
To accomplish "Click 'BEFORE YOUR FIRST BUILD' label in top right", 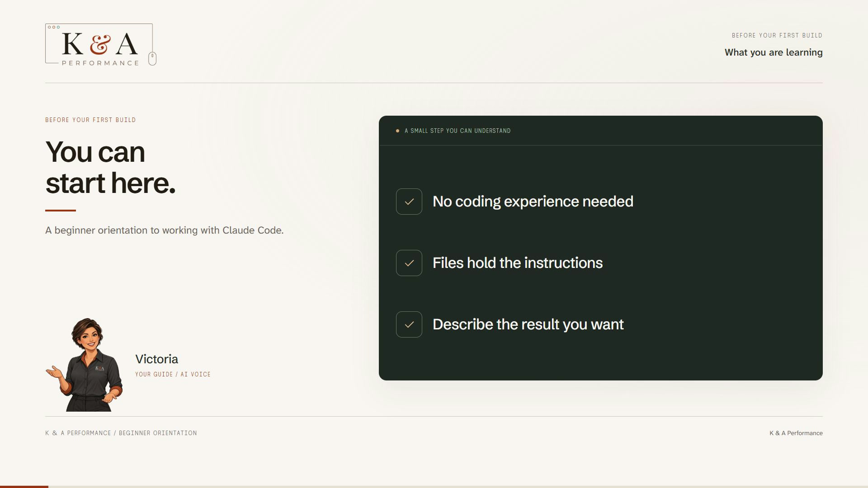I will pos(777,35).
